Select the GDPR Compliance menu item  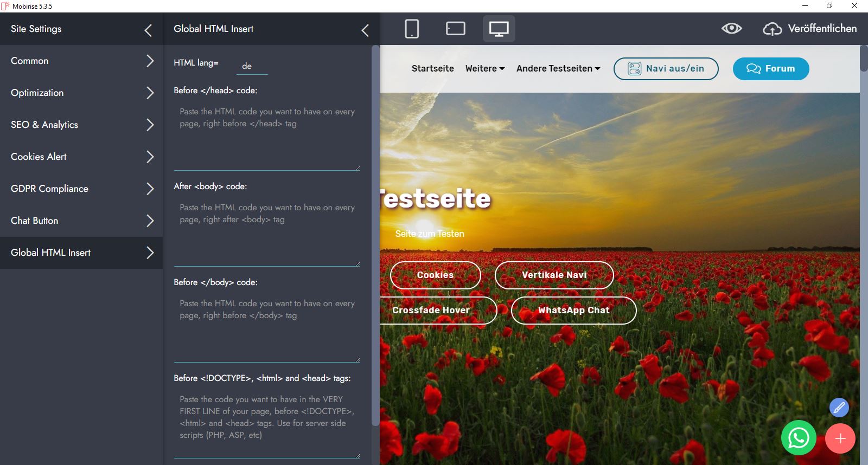[81, 189]
